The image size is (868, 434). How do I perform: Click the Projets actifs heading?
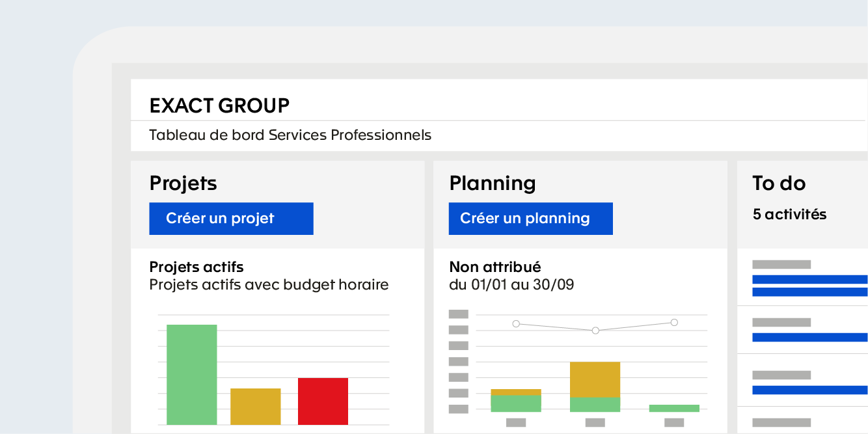tap(197, 267)
